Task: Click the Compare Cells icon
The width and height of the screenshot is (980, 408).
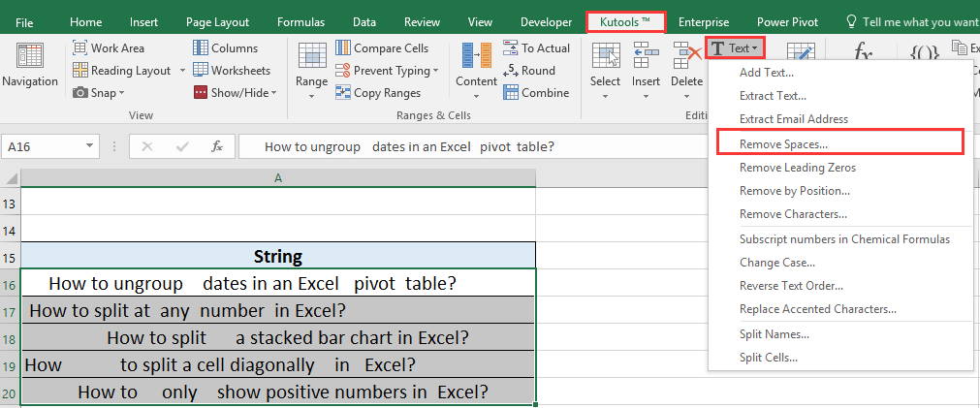Action: 344,48
